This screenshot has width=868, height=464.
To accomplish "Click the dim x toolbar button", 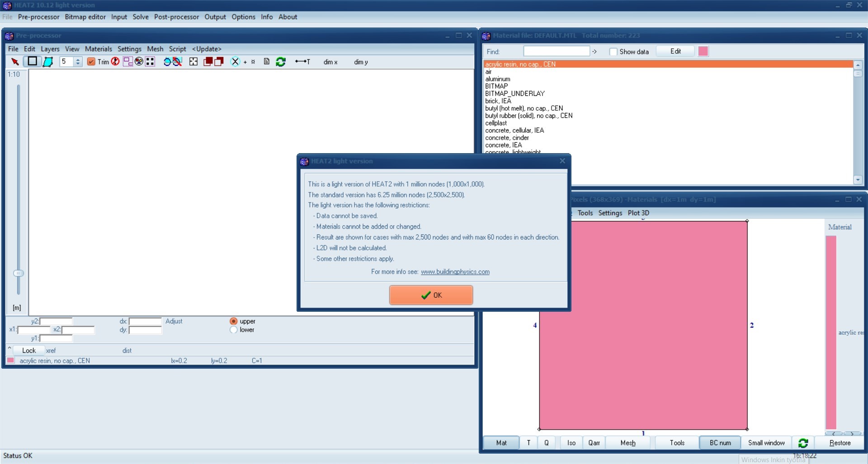I will pyautogui.click(x=330, y=62).
